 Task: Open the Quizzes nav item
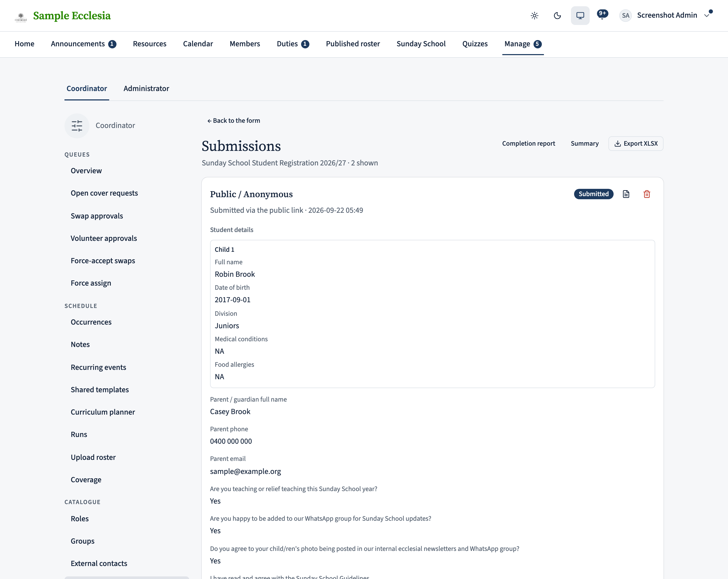(x=475, y=44)
